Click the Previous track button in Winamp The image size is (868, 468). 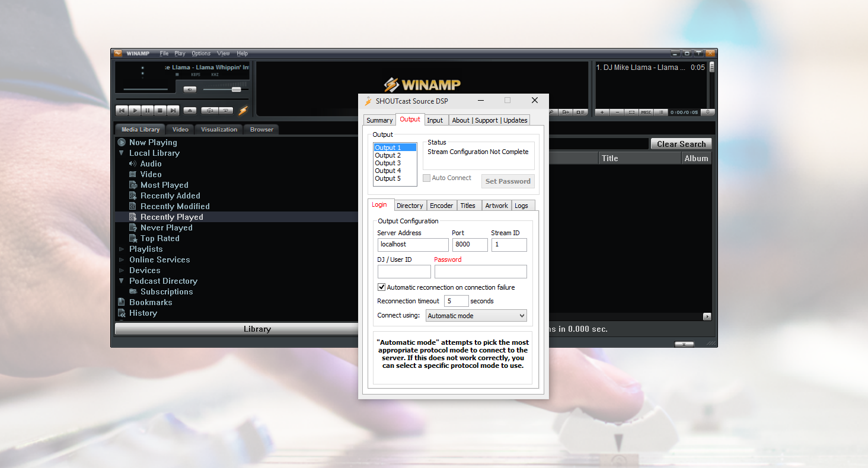(x=122, y=110)
